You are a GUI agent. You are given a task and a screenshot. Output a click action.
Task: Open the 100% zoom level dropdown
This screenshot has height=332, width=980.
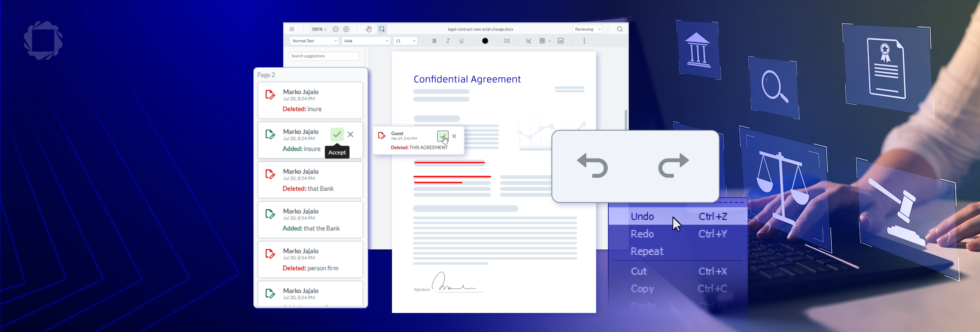(319, 29)
